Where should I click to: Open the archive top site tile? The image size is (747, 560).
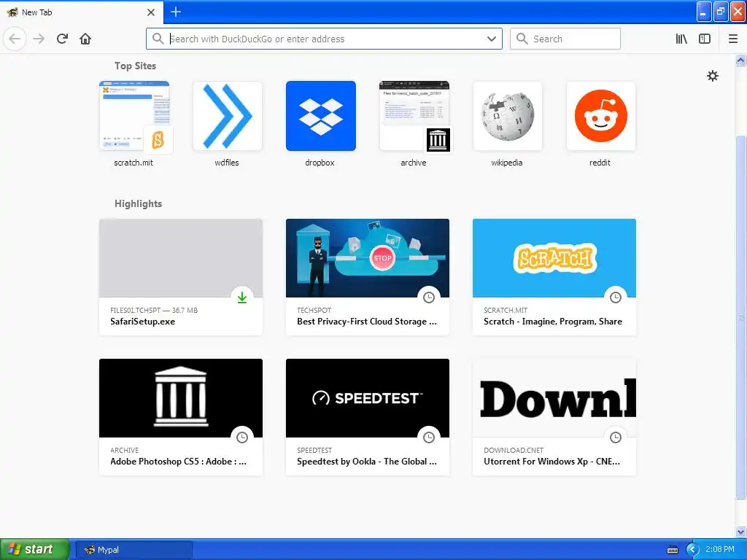pyautogui.click(x=414, y=116)
